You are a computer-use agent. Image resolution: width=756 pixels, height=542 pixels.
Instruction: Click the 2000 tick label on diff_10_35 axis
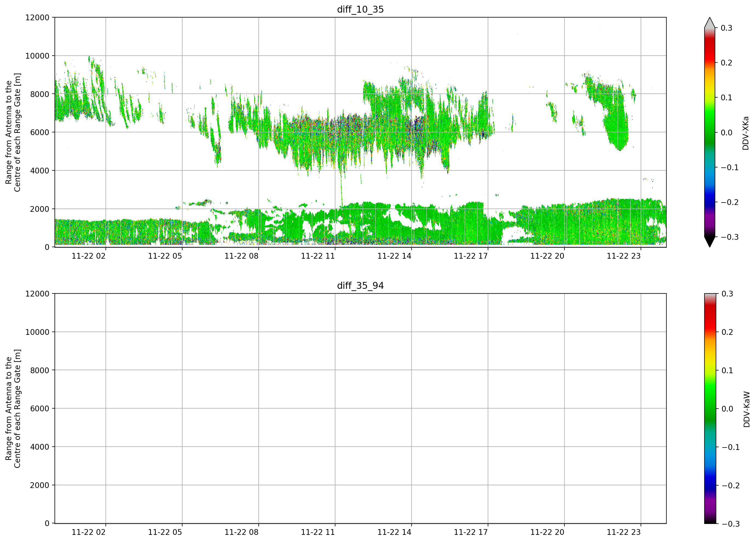coord(40,209)
